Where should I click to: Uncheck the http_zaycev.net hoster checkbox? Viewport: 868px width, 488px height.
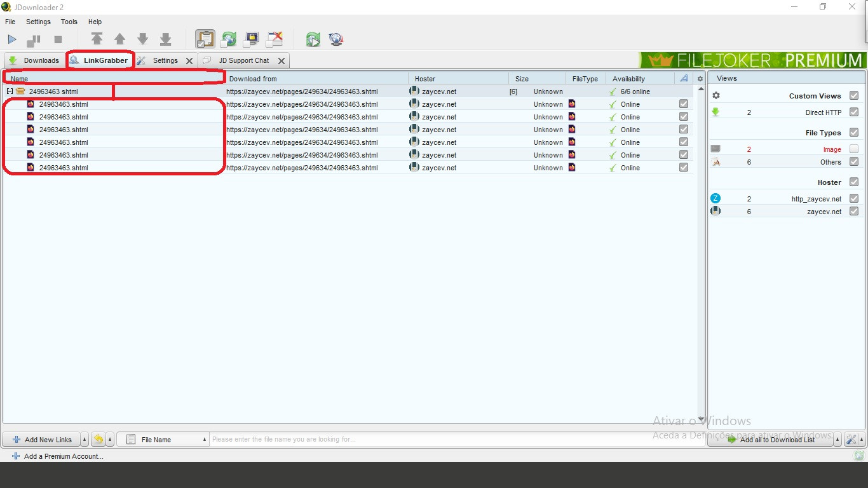coord(854,199)
